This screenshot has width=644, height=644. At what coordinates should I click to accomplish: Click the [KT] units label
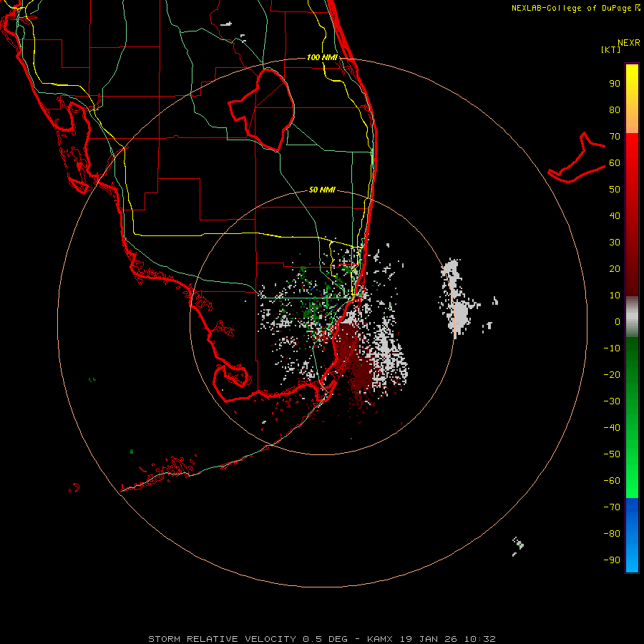click(611, 49)
